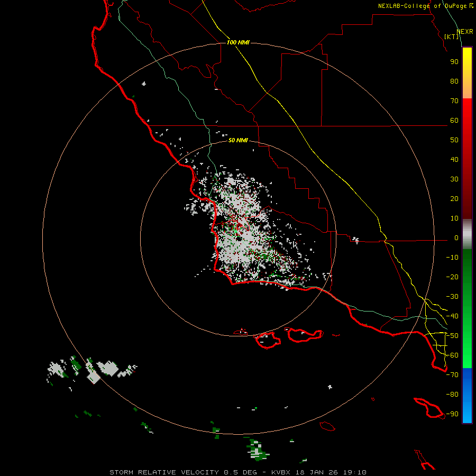The height and width of the screenshot is (476, 476).
Task: Select the -20 knot scale value
Action: coord(452,277)
